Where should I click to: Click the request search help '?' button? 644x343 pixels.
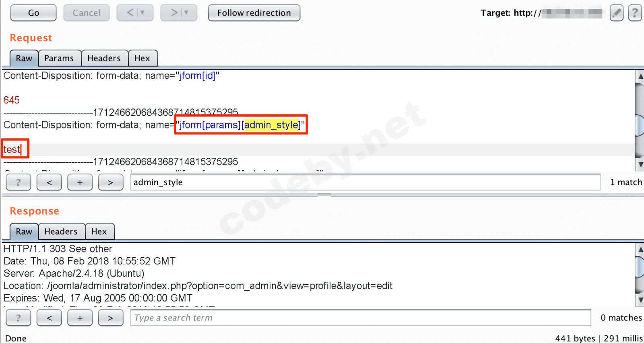pyautogui.click(x=19, y=182)
